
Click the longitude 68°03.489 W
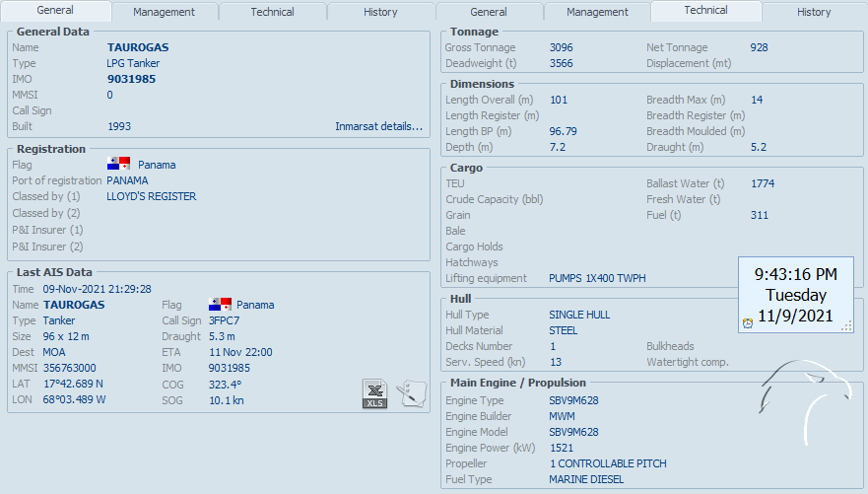click(74, 400)
